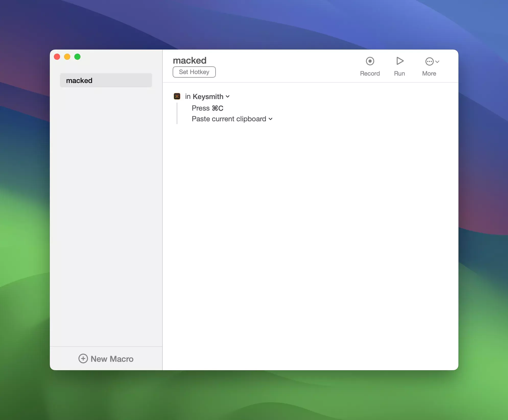Close the window with red button

57,57
